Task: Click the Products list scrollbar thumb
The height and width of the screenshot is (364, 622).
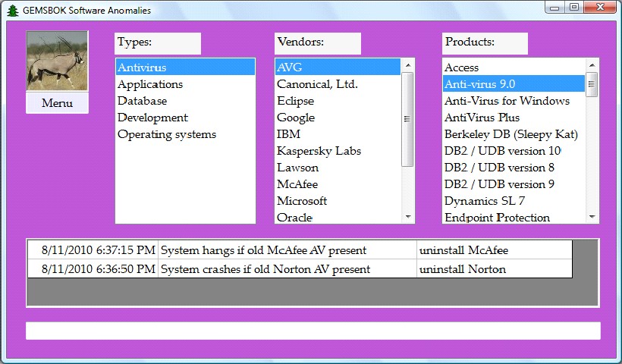Action: 592,84
